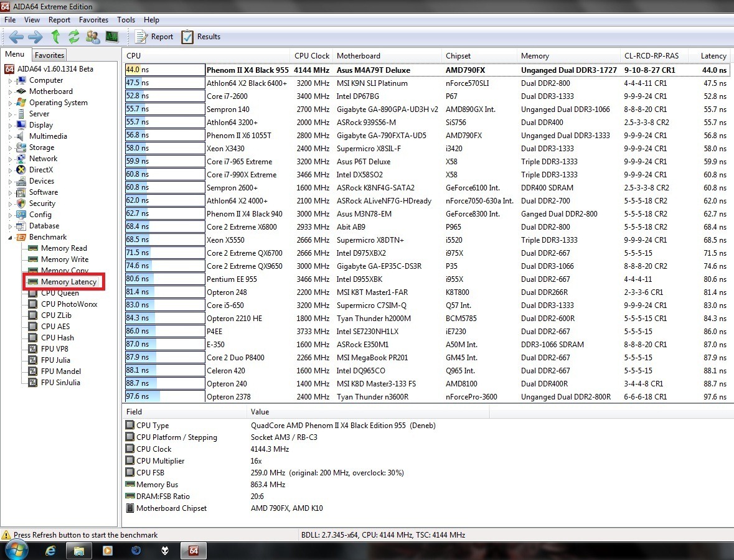Click the Manage Users toolbar icon

point(93,37)
